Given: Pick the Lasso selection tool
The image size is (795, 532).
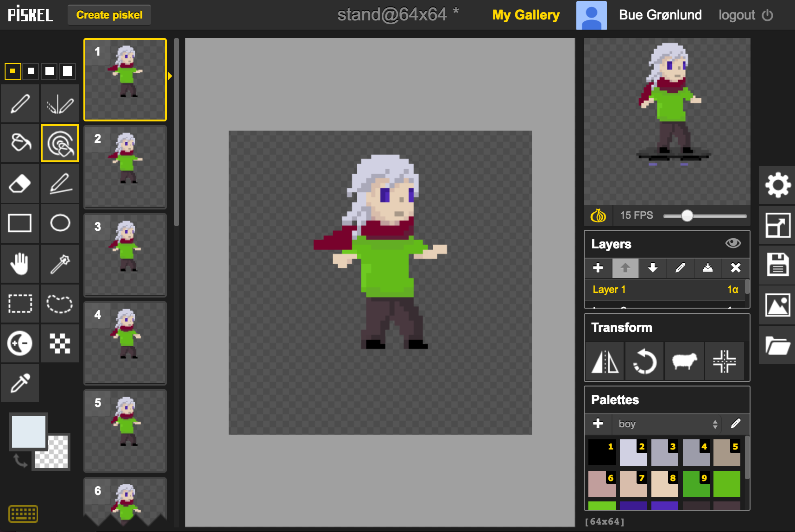Looking at the screenshot, I should (x=60, y=304).
